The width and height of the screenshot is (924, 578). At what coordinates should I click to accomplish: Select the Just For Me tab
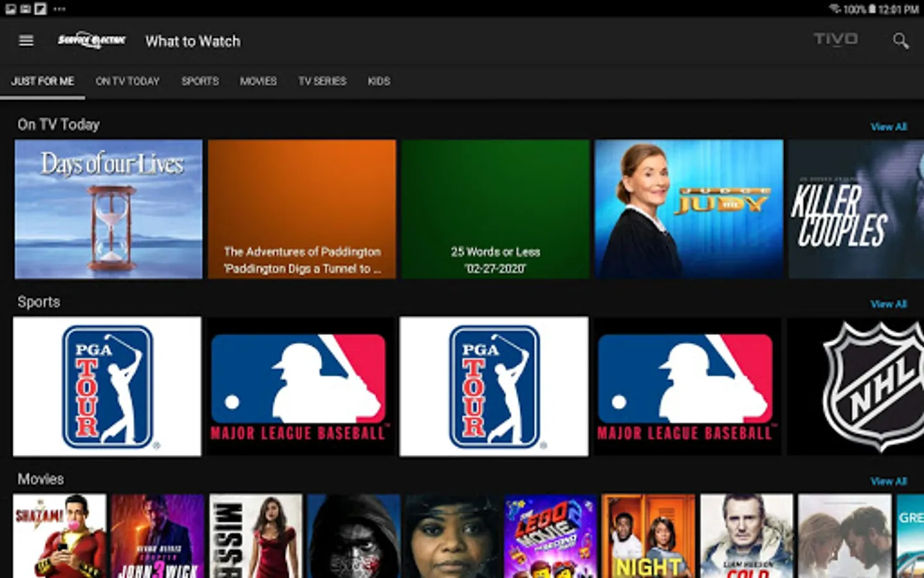coord(42,81)
